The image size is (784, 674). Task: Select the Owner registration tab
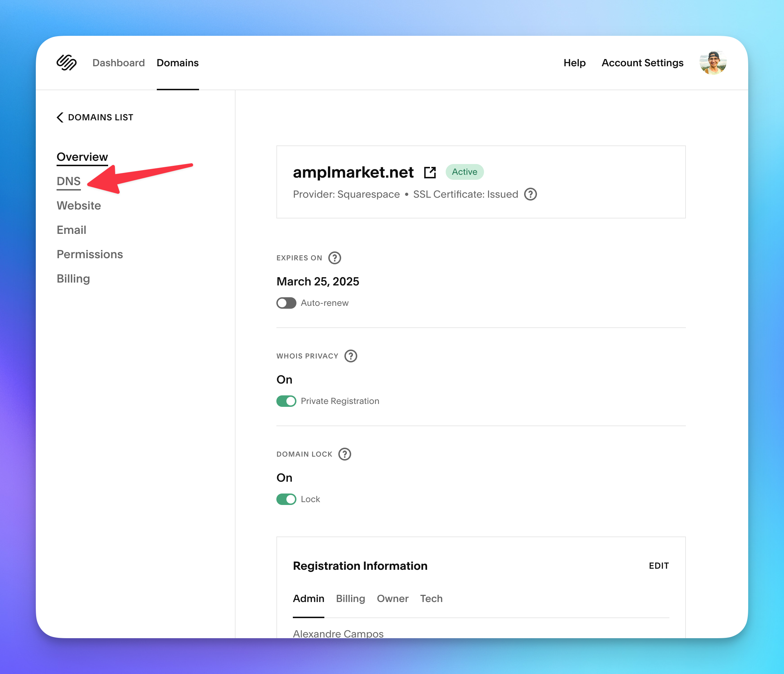(392, 598)
